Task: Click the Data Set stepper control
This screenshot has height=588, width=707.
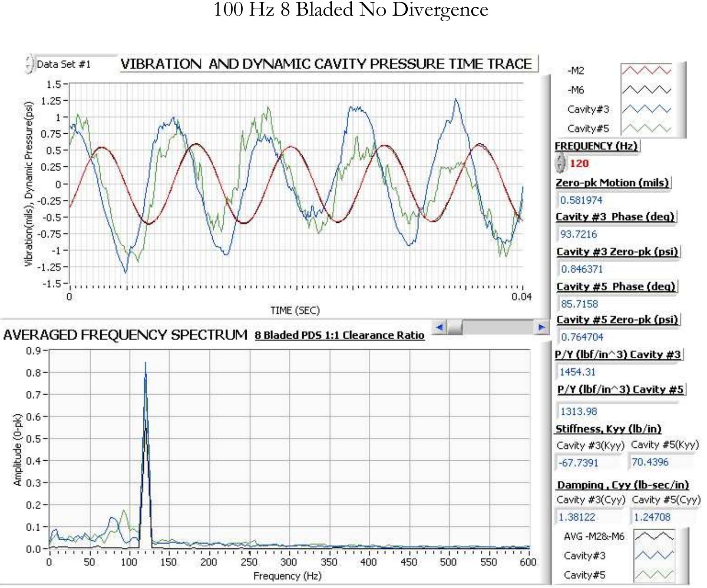Action: [x=29, y=64]
